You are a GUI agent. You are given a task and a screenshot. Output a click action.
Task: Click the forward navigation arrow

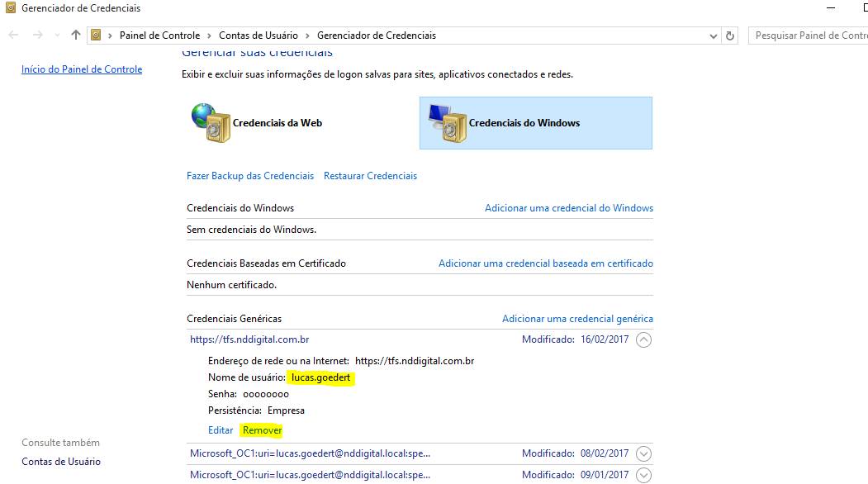(37, 36)
